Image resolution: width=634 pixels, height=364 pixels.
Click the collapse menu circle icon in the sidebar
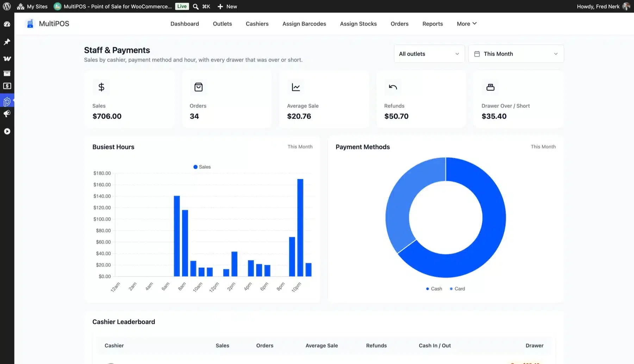pos(7,131)
